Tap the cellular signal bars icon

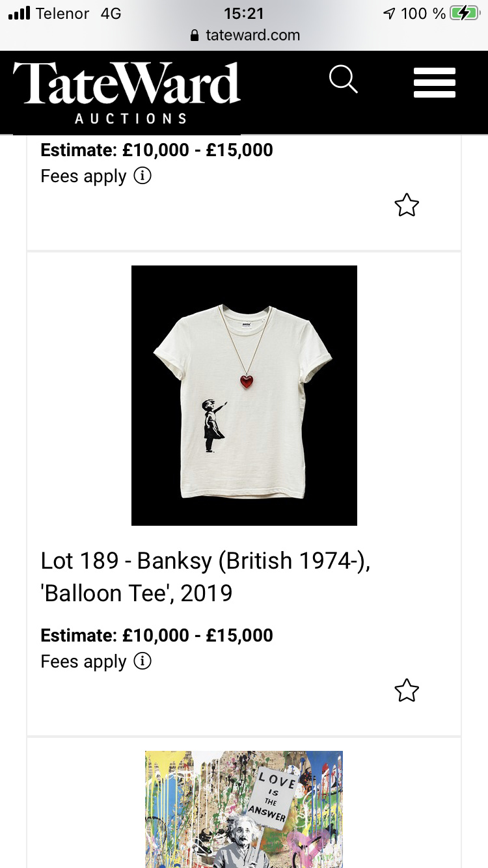pos(20,13)
